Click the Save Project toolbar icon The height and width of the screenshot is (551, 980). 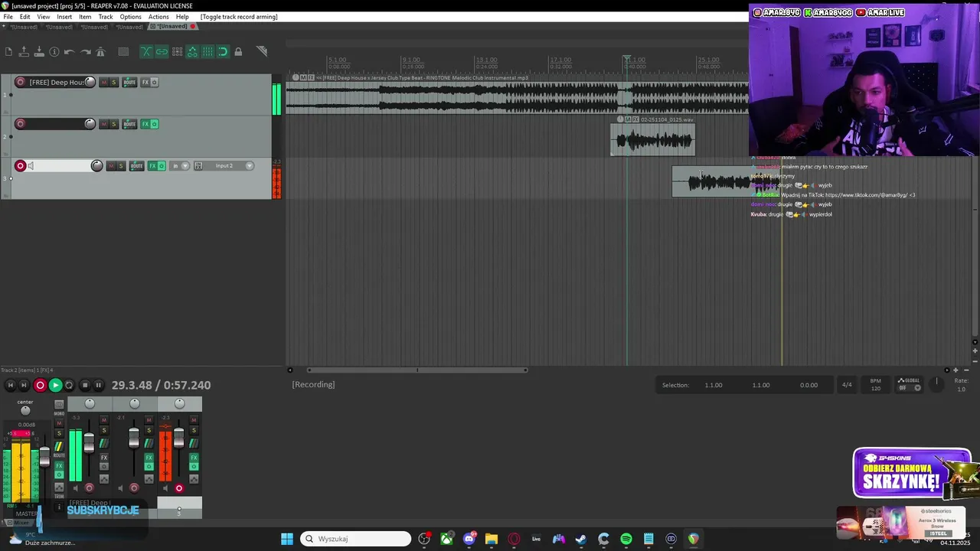[39, 52]
